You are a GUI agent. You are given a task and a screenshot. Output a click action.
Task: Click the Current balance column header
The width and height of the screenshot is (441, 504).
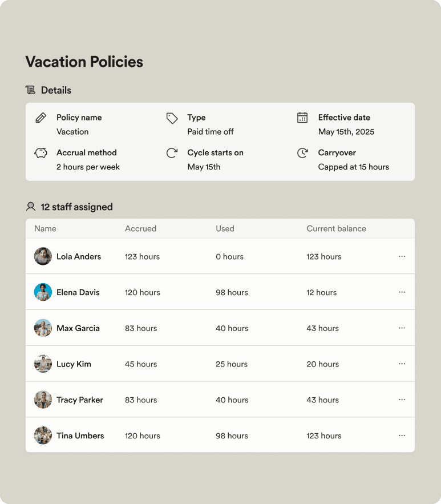[336, 228]
